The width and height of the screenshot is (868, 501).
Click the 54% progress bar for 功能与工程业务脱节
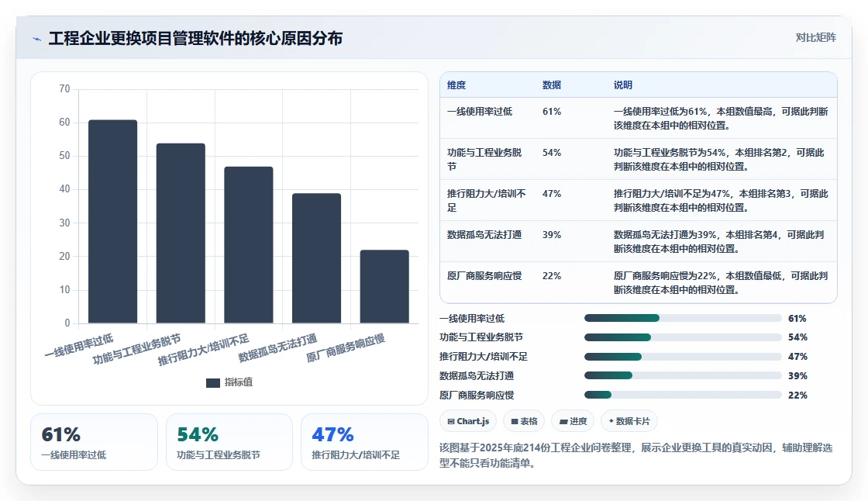tap(683, 337)
